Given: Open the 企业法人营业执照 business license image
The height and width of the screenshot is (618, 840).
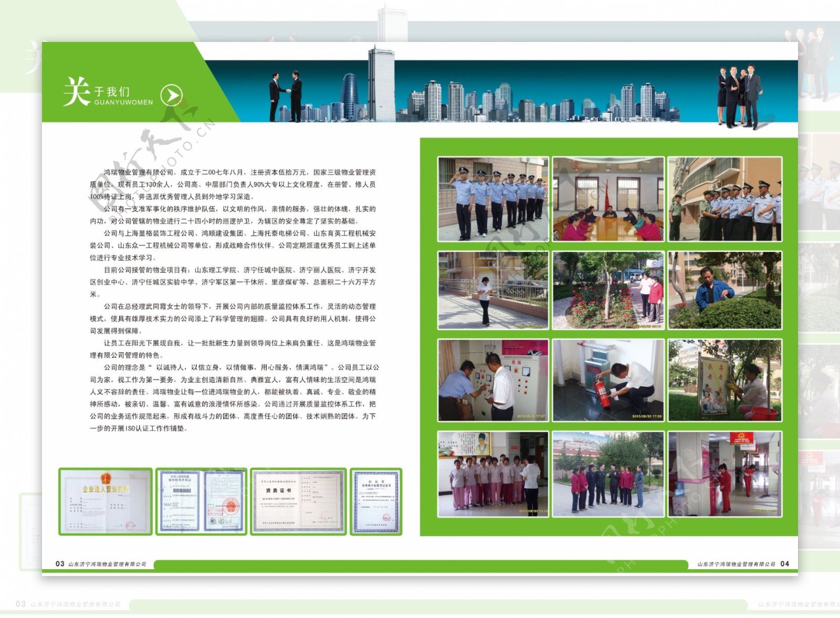Looking at the screenshot, I should (106, 502).
